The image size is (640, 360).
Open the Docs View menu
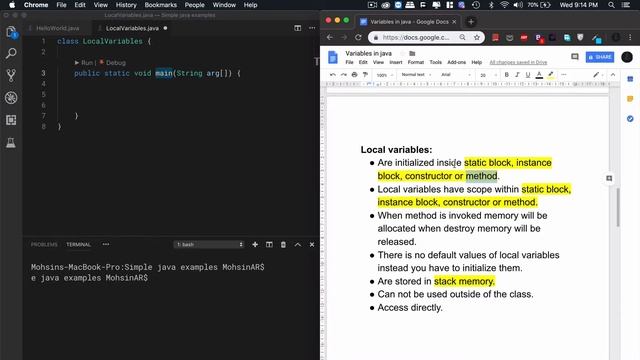point(378,62)
